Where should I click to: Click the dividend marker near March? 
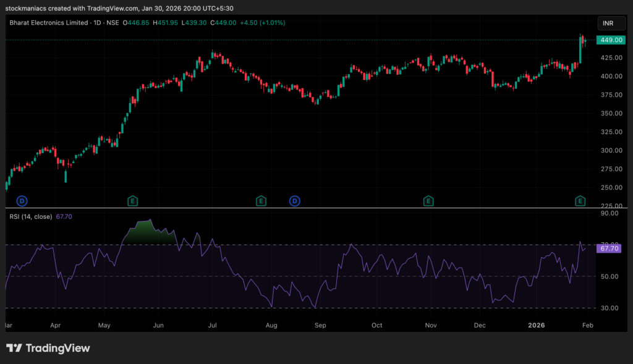22,201
